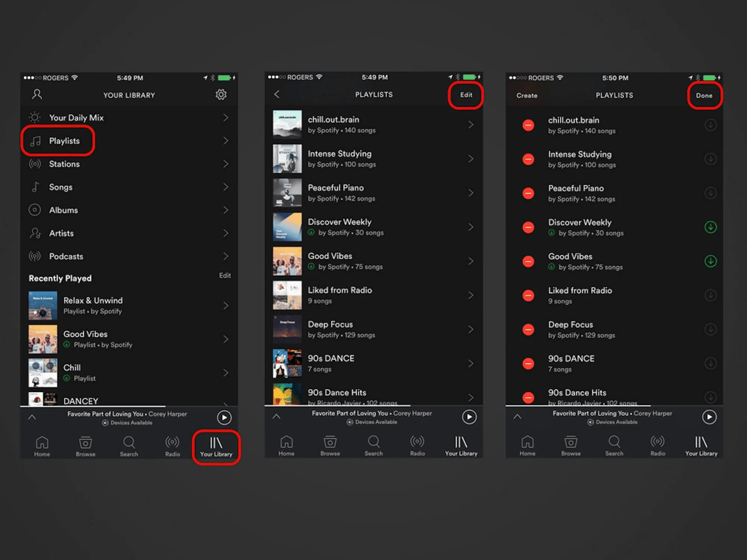Viewport: 747px width, 560px height.
Task: Open Relax & Unwind cover in Recently Played
Action: [43, 305]
